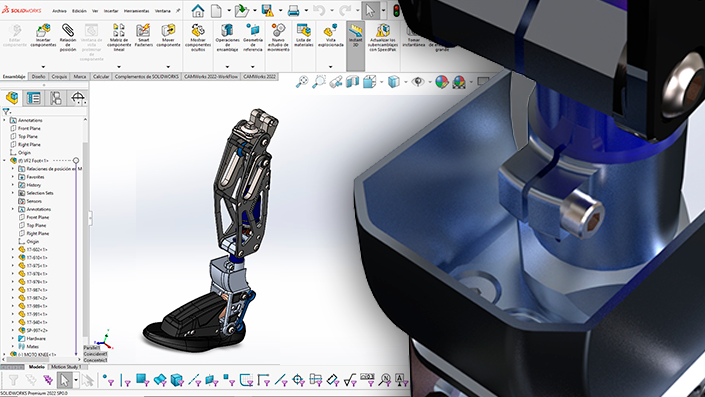Collapse VF2 Foot<1> assembly node
Screen dimensions: 705x397
(5, 161)
